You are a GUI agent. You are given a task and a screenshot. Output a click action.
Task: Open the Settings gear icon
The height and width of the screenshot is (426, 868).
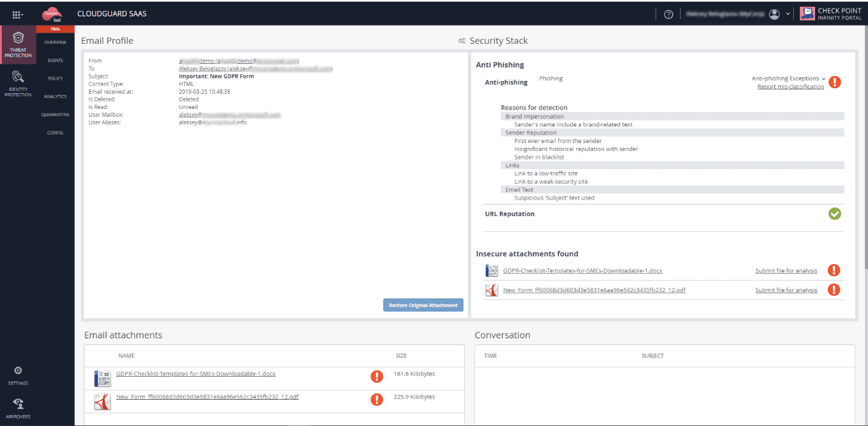[x=18, y=371]
